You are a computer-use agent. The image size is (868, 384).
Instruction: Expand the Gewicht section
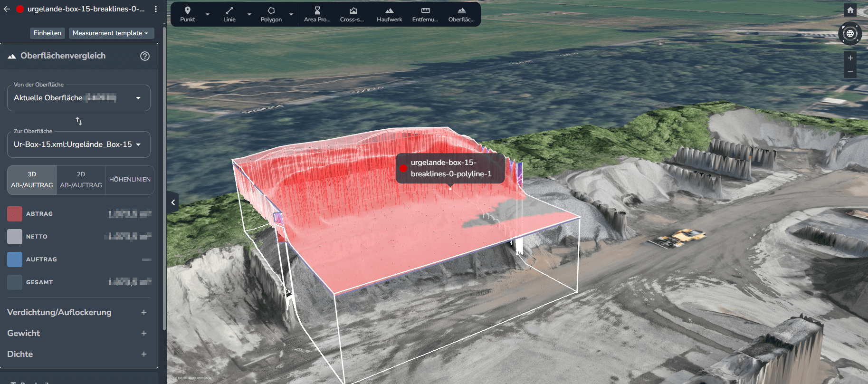143,333
